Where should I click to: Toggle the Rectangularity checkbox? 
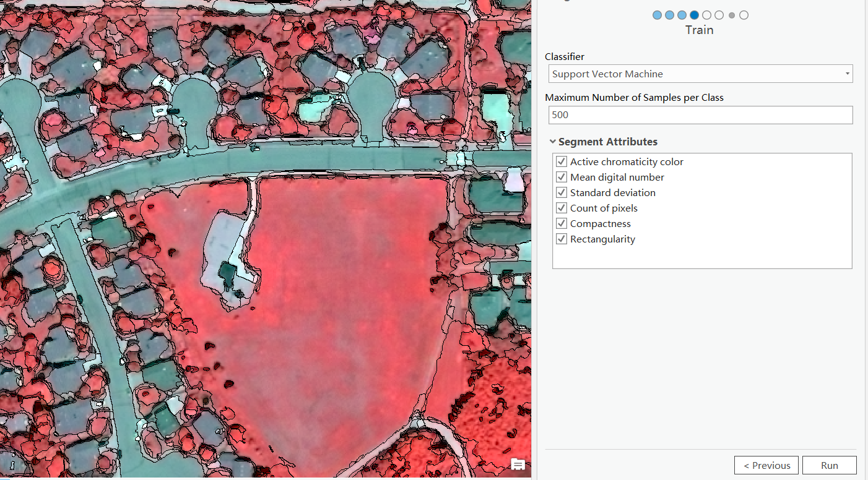pos(561,239)
